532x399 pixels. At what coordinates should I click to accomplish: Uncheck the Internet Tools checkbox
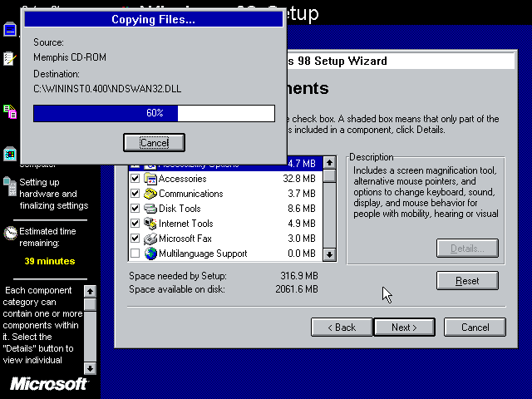[135, 224]
